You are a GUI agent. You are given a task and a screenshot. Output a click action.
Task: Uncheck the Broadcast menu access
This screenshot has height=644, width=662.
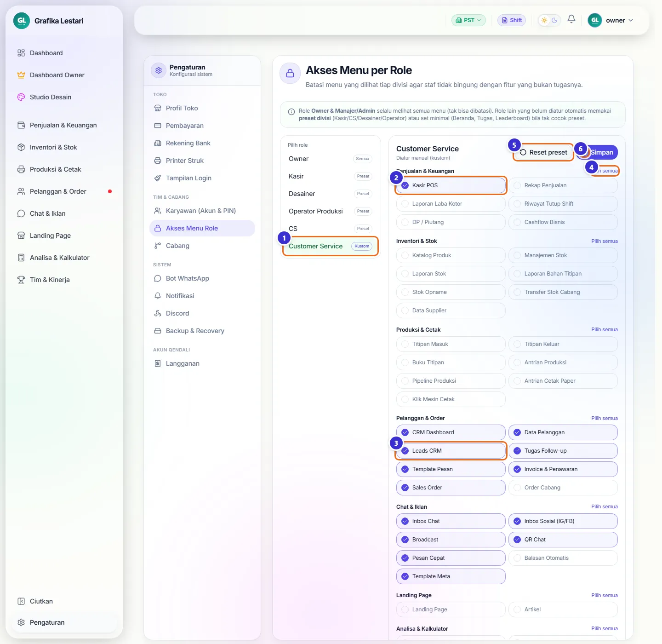click(405, 540)
